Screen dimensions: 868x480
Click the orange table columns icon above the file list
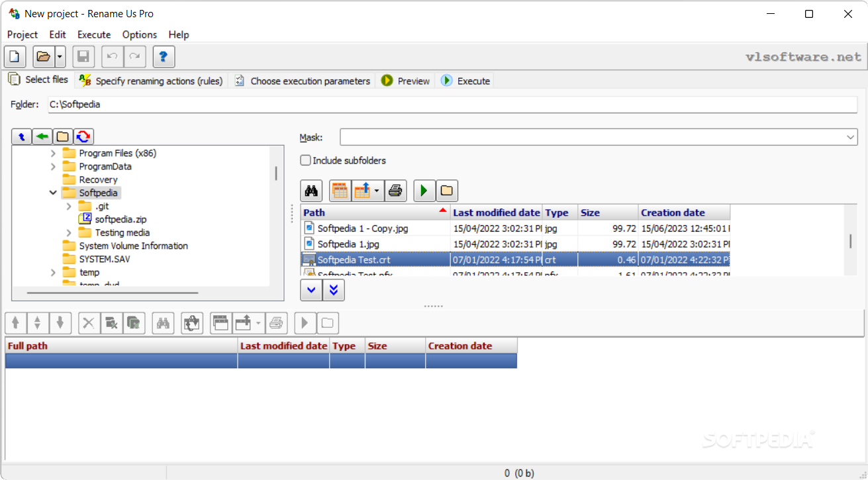[340, 191]
